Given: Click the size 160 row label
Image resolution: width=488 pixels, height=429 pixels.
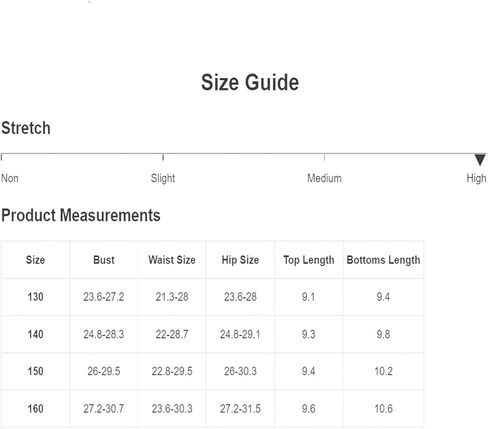Looking at the screenshot, I should click(35, 408).
